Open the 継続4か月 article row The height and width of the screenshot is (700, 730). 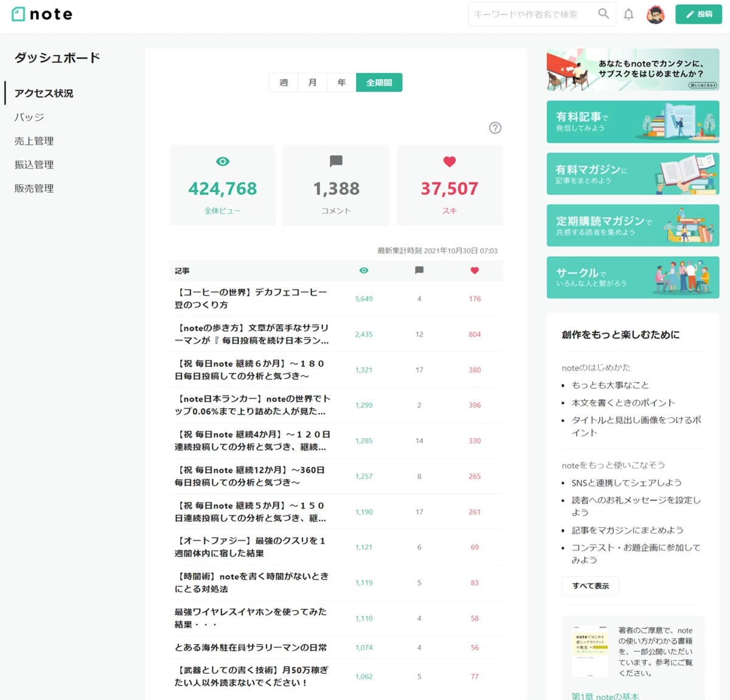336,441
